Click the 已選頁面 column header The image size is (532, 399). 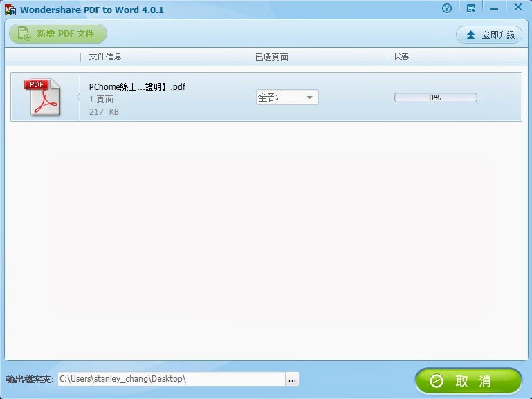272,57
